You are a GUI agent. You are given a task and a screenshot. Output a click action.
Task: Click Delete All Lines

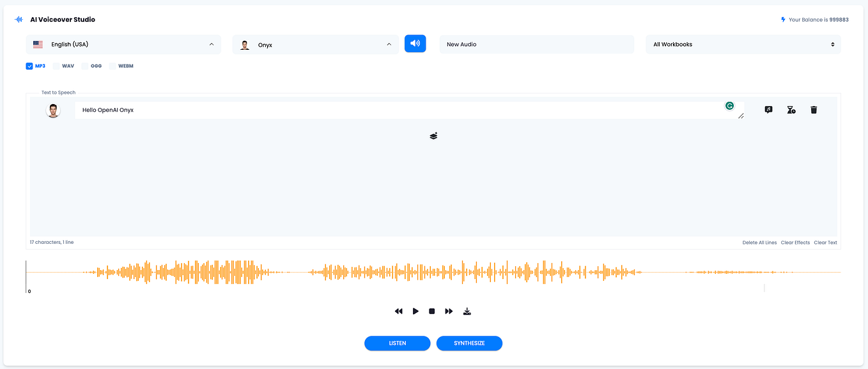(x=759, y=242)
